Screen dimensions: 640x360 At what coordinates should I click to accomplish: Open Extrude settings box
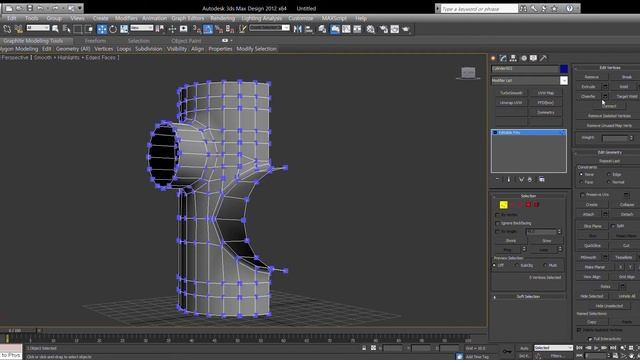(x=605, y=87)
